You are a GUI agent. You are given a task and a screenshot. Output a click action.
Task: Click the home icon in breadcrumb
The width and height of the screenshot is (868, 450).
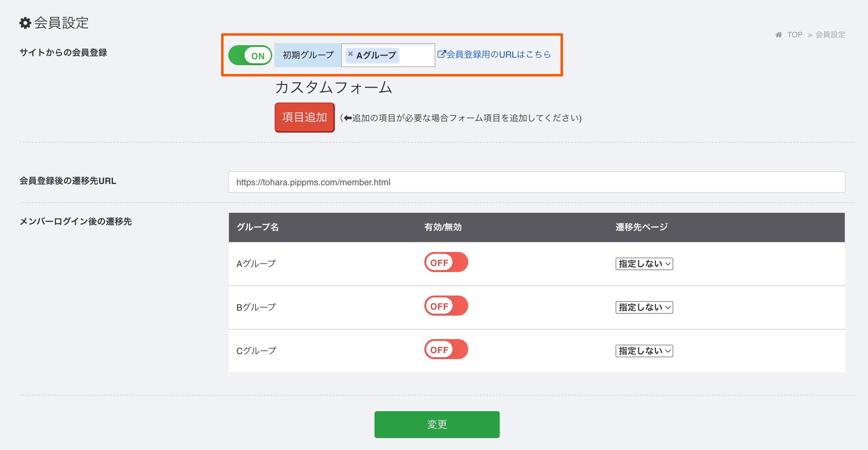pyautogui.click(x=778, y=35)
